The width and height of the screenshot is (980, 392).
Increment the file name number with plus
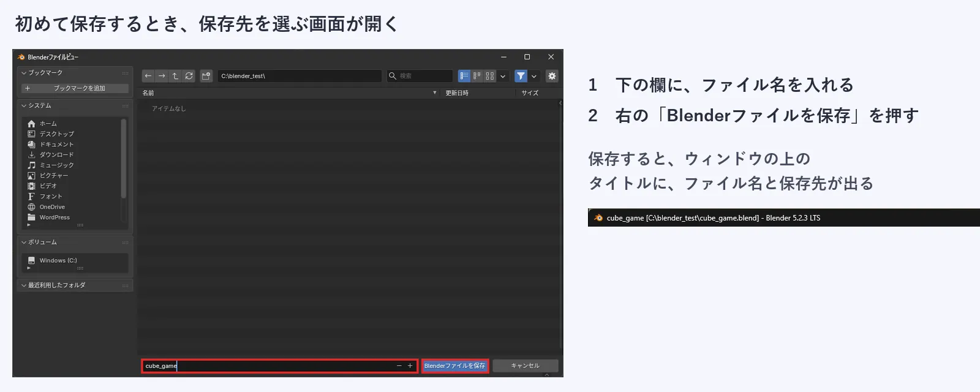click(410, 366)
